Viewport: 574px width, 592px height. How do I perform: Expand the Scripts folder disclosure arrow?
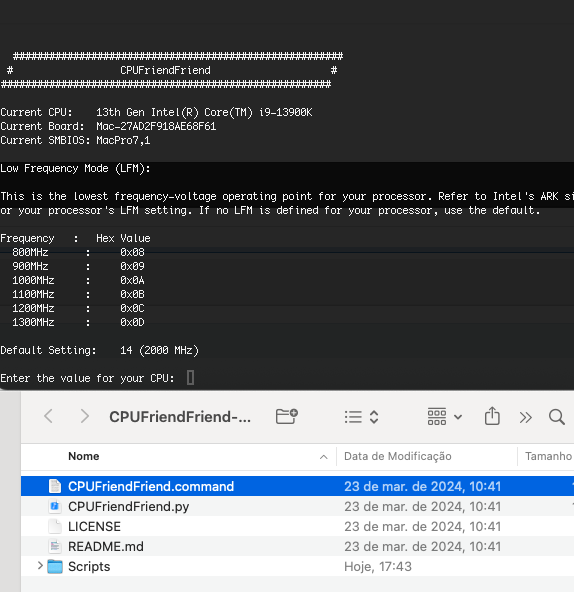click(40, 566)
